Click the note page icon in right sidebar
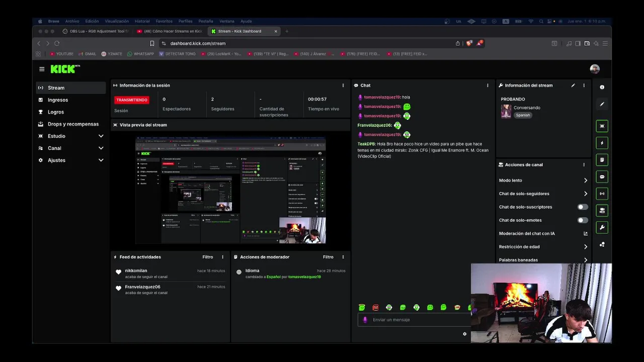644x362 pixels. click(x=602, y=160)
